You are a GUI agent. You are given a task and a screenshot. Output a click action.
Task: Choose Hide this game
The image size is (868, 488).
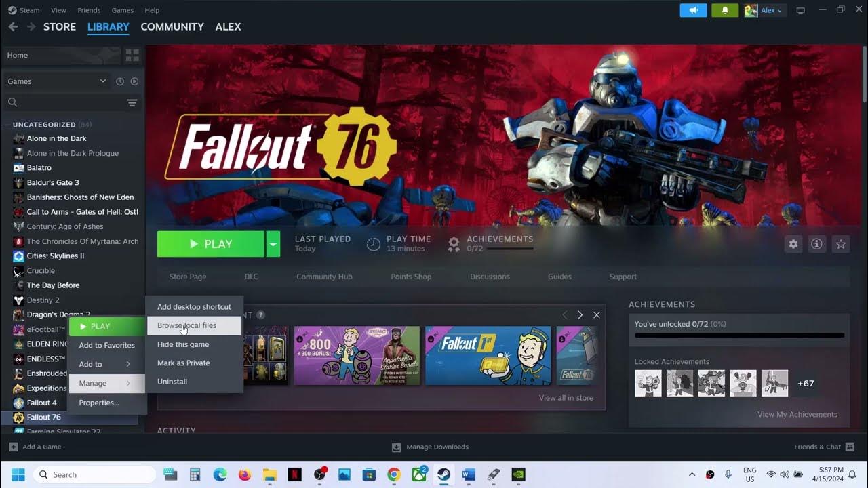194,344
